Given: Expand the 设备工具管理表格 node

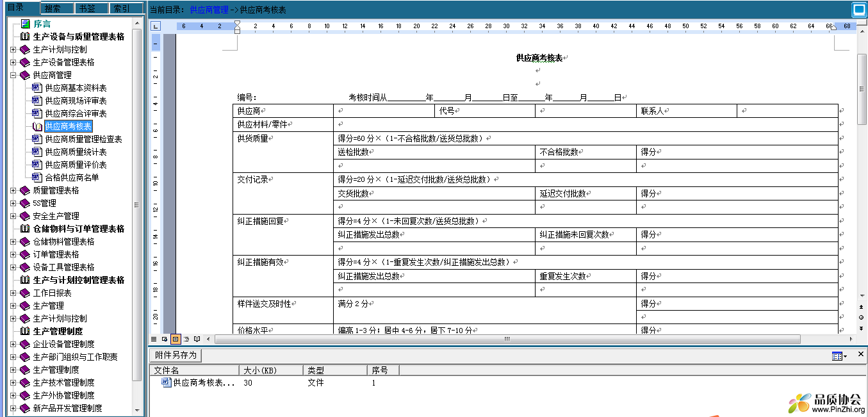Looking at the screenshot, I should [13, 267].
